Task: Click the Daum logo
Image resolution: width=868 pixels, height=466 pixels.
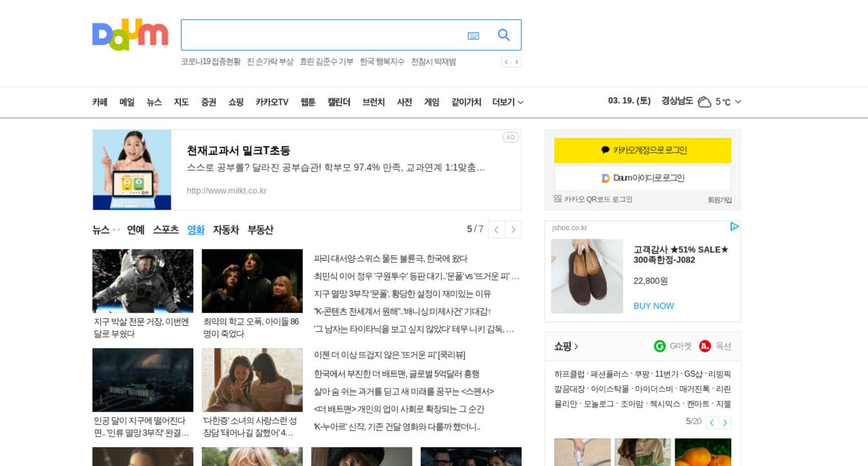Action: pyautogui.click(x=130, y=34)
